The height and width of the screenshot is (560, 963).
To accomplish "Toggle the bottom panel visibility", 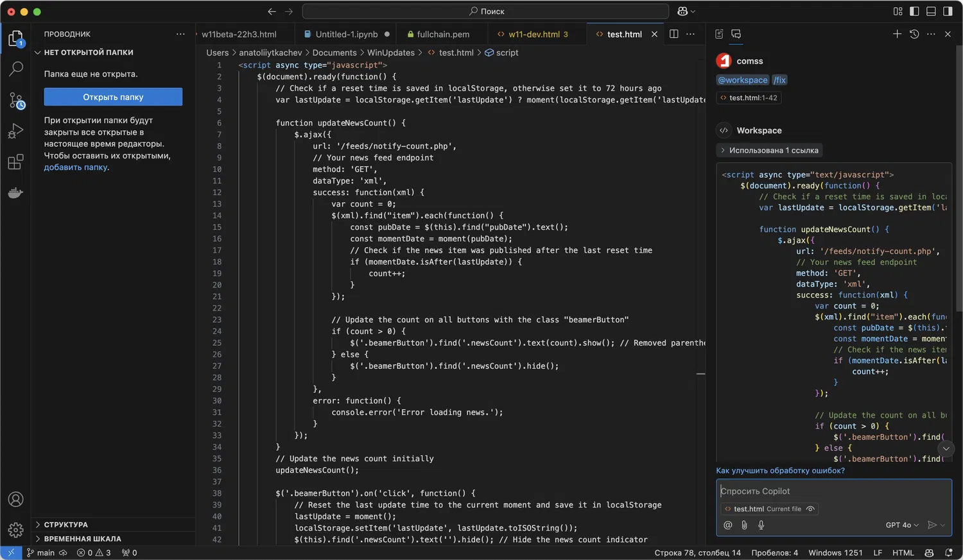I will click(x=931, y=12).
